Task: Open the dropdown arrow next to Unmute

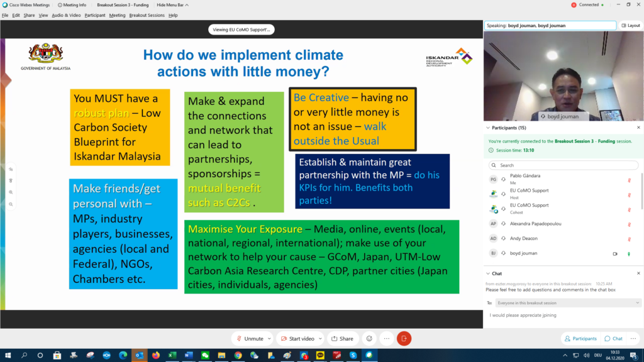Action: click(269, 338)
